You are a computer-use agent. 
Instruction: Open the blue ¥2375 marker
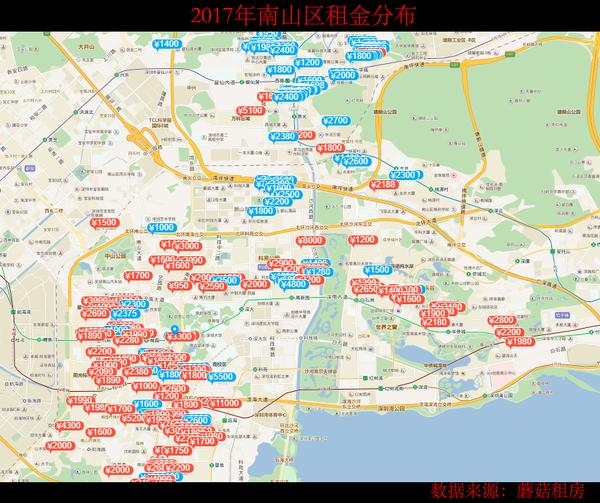(126, 314)
